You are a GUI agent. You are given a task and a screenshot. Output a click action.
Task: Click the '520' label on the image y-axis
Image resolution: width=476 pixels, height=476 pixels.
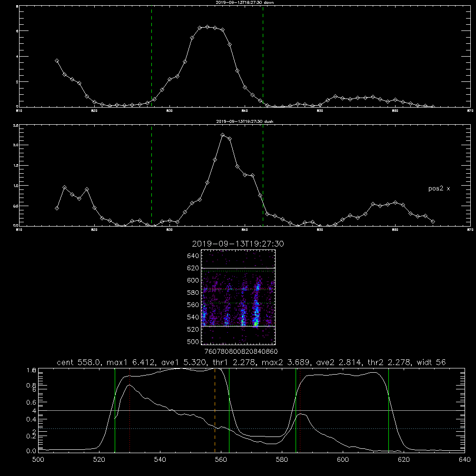point(193,329)
